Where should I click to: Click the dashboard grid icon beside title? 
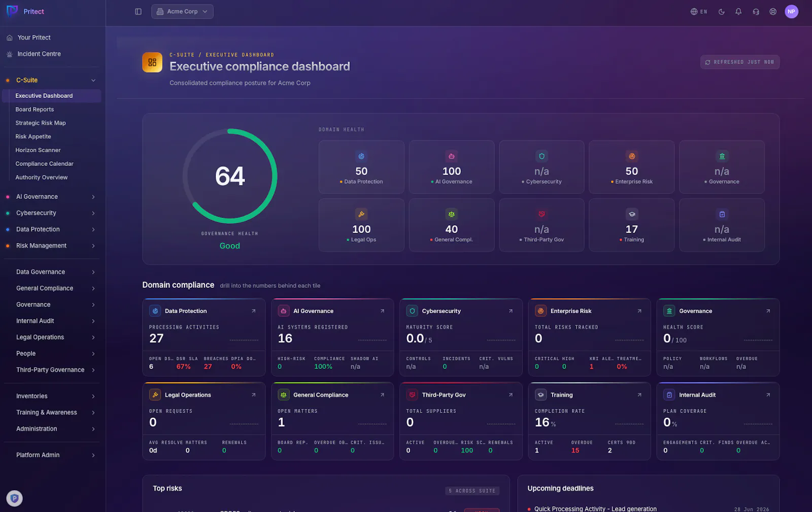click(152, 62)
